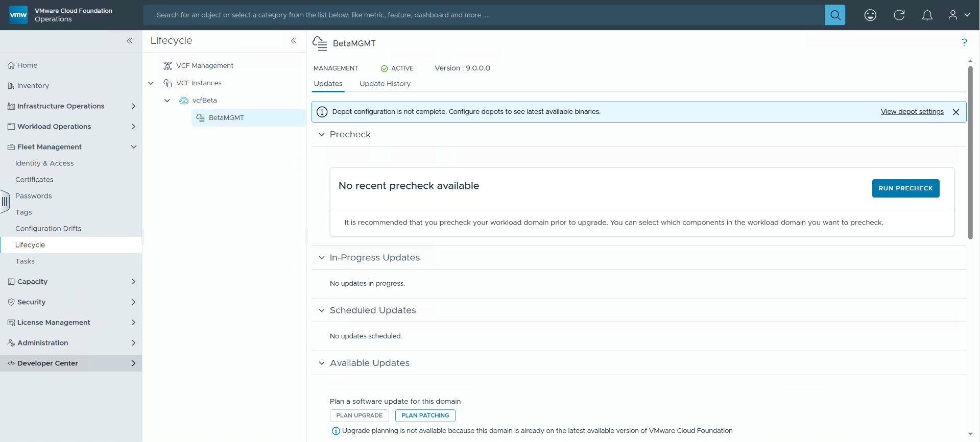Collapse the main navigation sidebar
980x442 pixels.
coord(130,41)
